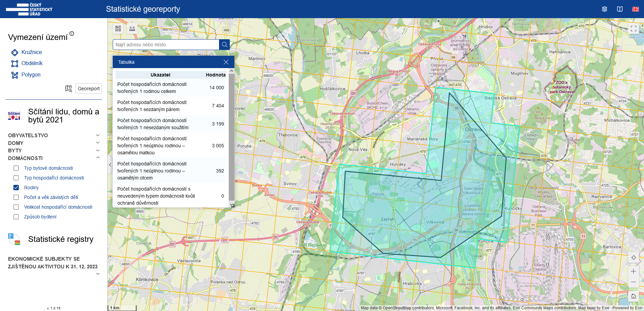The width and height of the screenshot is (644, 311).
Task: Uncheck the Rodiny checkbox
Action: point(16,188)
